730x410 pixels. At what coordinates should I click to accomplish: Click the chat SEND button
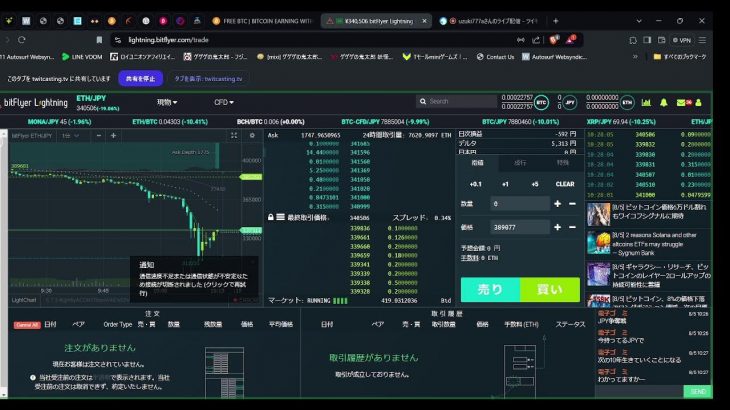pyautogui.click(x=697, y=392)
